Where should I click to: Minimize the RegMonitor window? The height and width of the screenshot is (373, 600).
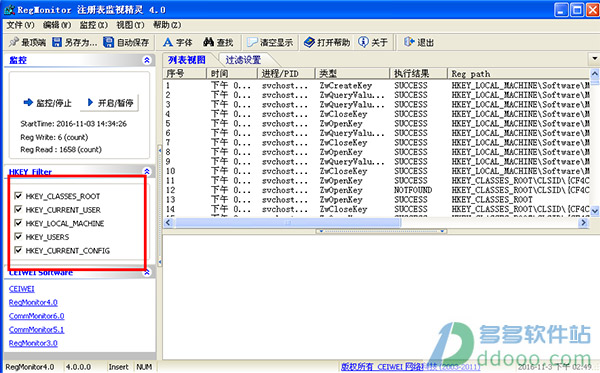click(561, 10)
